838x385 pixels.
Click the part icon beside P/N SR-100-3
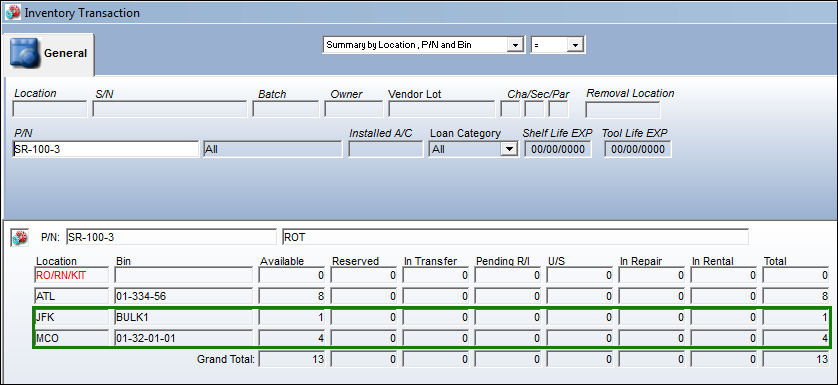(19, 237)
